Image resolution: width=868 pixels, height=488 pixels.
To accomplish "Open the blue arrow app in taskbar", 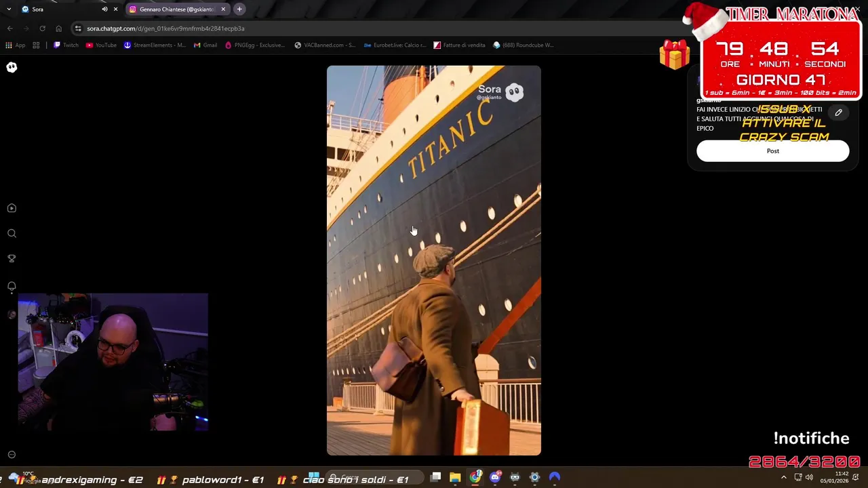I will (x=555, y=477).
